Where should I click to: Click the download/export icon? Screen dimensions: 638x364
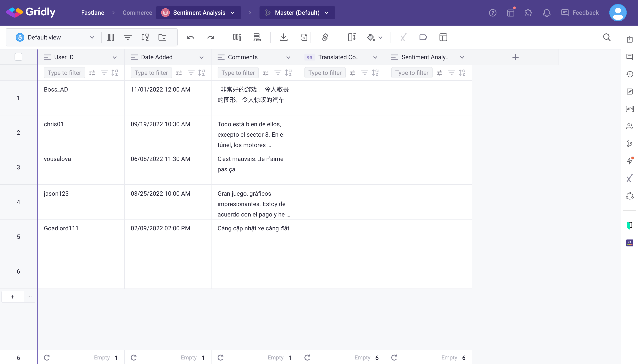click(x=283, y=38)
